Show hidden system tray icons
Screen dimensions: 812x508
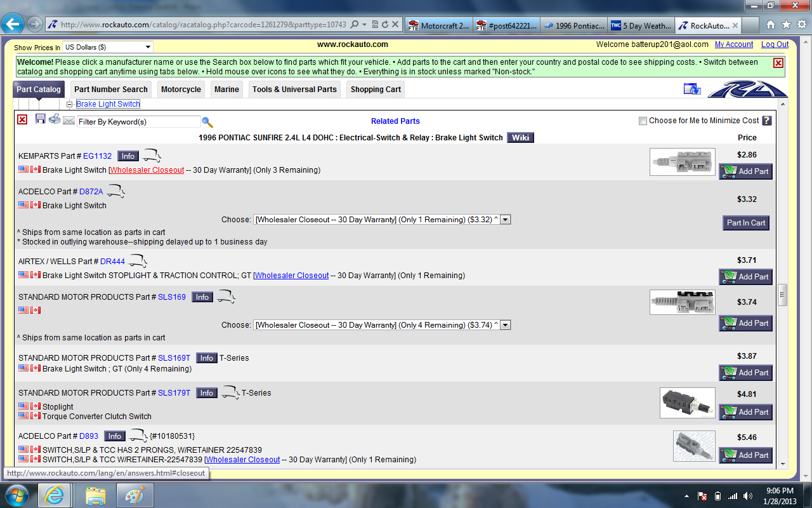tap(687, 496)
